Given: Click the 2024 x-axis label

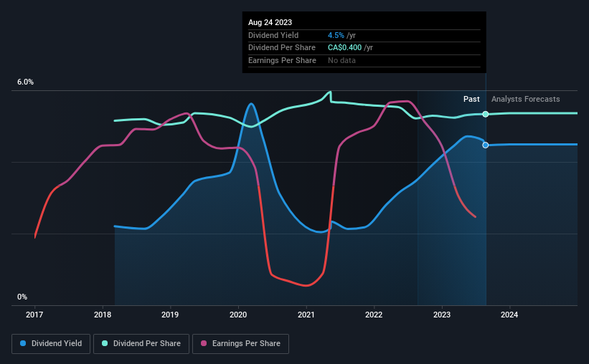Looking at the screenshot, I should click(509, 315).
